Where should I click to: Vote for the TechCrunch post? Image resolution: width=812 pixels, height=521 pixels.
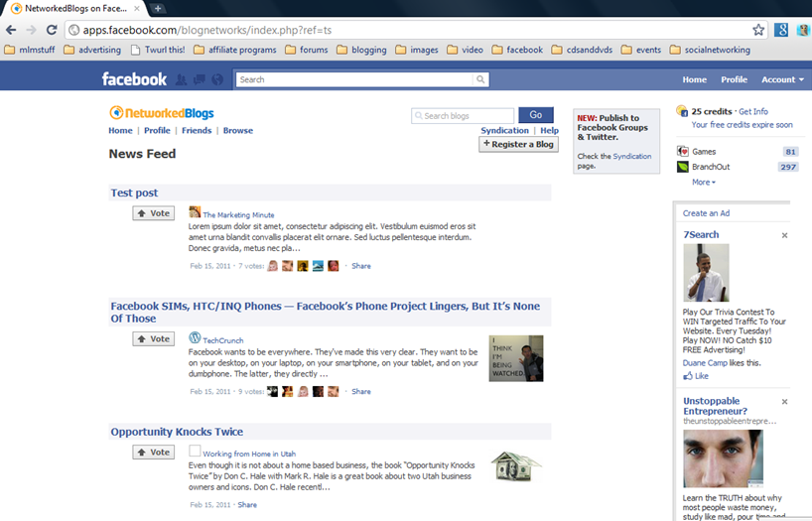point(153,338)
